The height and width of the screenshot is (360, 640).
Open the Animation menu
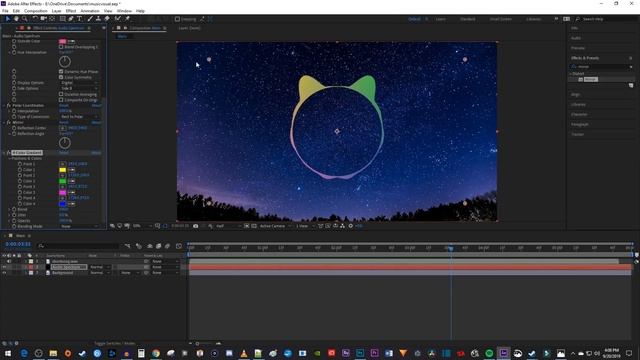point(90,11)
